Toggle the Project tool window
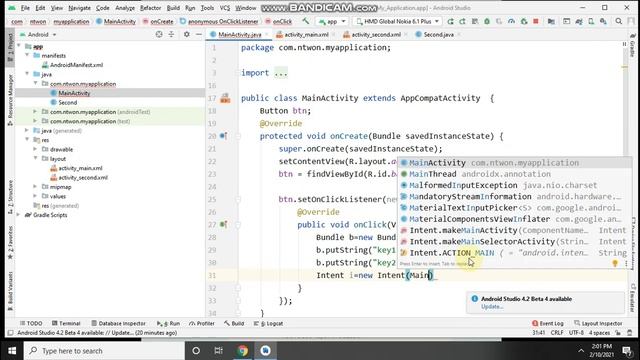640x360 pixels. coord(11,46)
